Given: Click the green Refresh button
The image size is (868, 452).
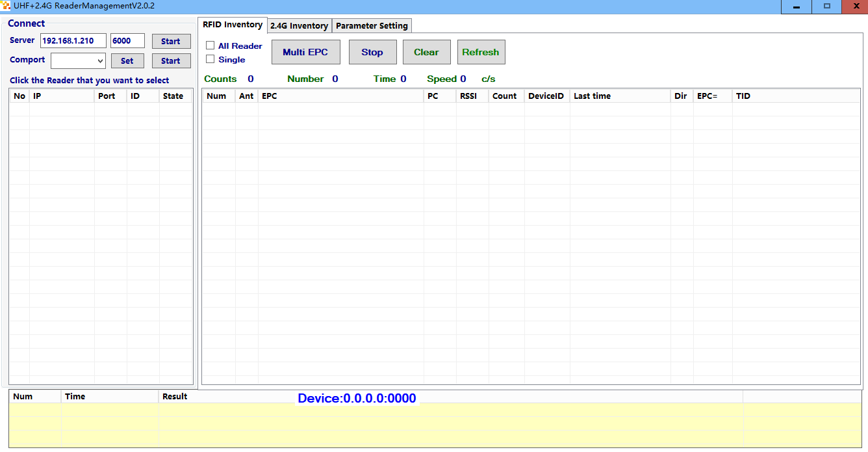Looking at the screenshot, I should 481,52.
